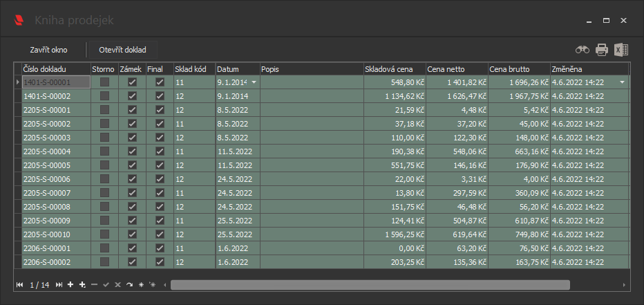Click the horizontal scrollbar thumb

[370, 284]
